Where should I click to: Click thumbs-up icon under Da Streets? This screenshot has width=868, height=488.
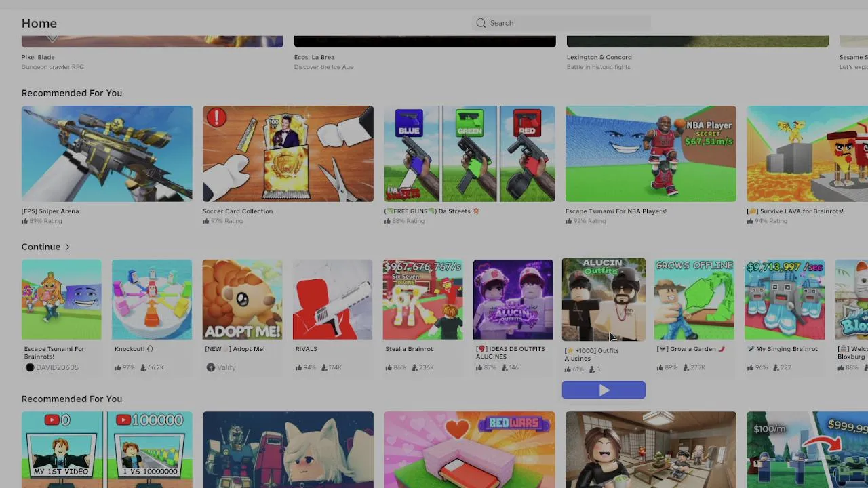click(x=388, y=221)
